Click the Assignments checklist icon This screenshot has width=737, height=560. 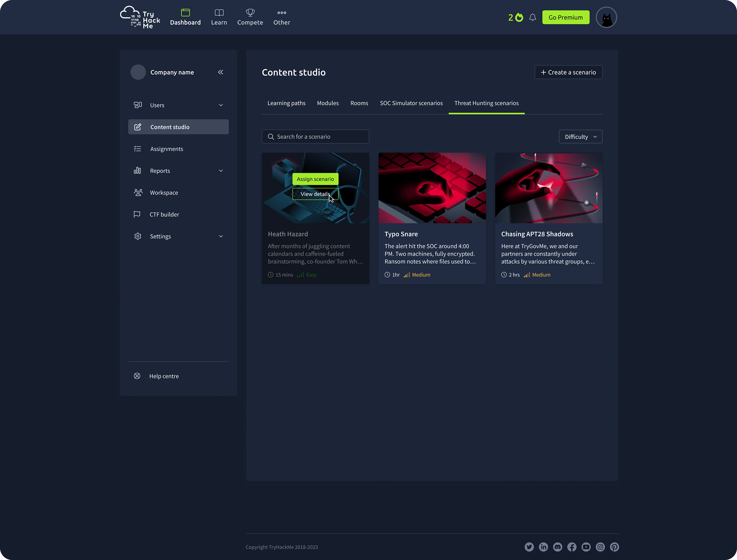137,149
